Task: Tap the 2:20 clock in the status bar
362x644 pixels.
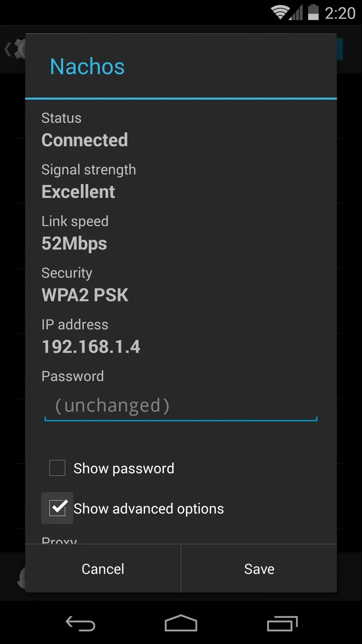Action: point(340,13)
